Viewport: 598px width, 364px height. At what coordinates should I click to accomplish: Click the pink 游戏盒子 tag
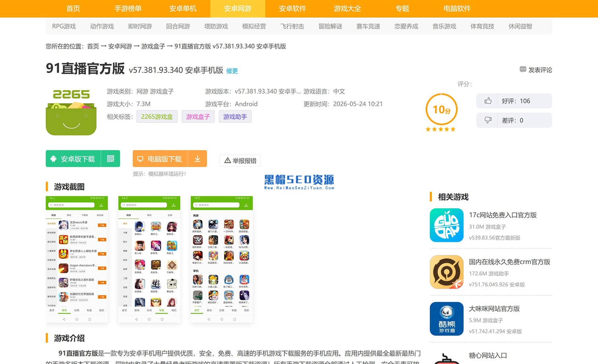198,117
